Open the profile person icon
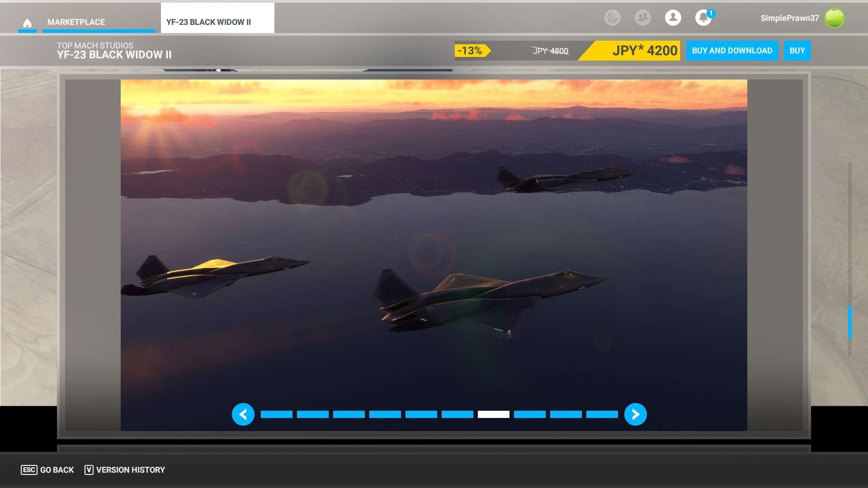The height and width of the screenshot is (488, 868). coord(673,18)
